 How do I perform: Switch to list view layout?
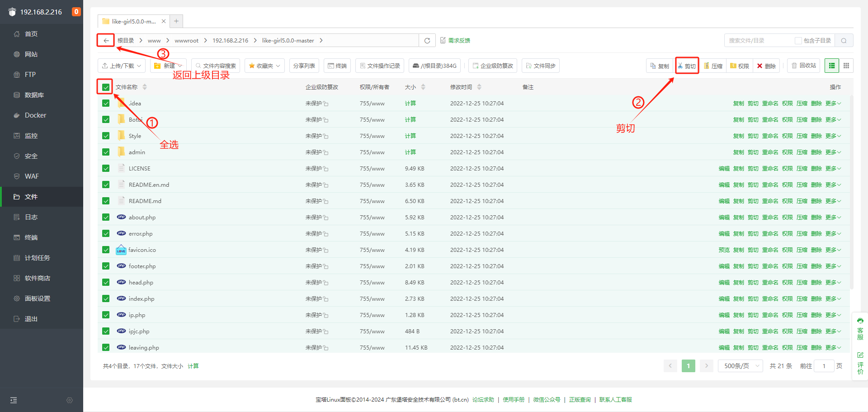pyautogui.click(x=832, y=66)
